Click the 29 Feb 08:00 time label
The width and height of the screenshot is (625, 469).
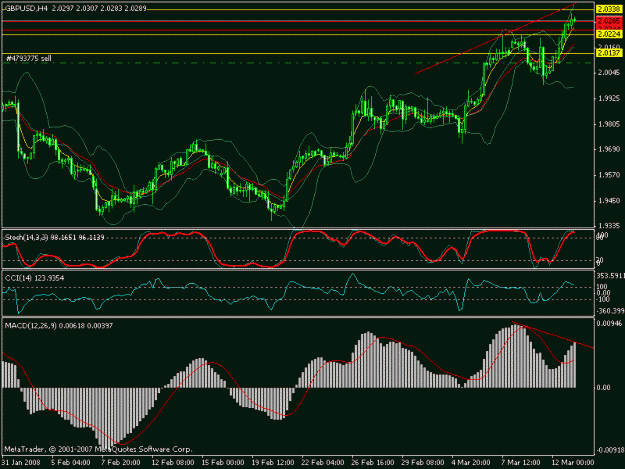pyautogui.click(x=423, y=462)
